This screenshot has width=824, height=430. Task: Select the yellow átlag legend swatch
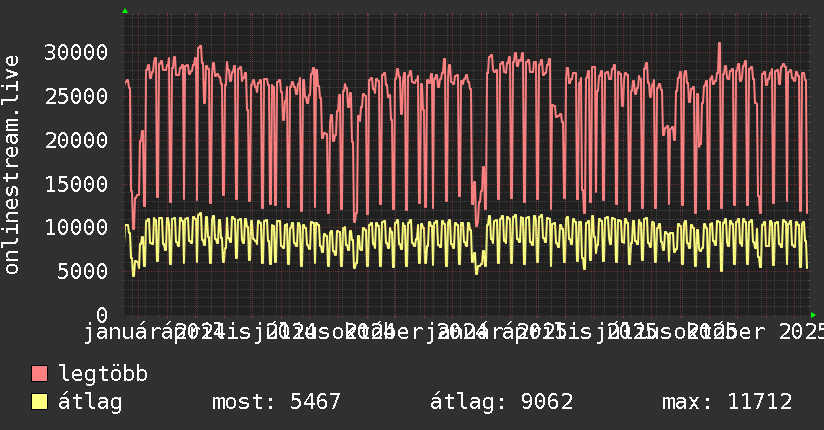40,402
